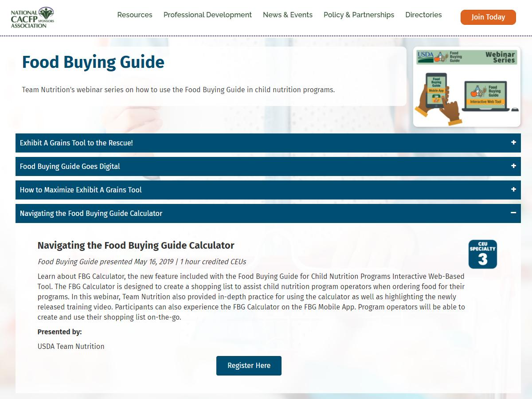Open News & Events menu
The width and height of the screenshot is (532, 399).
point(288,15)
